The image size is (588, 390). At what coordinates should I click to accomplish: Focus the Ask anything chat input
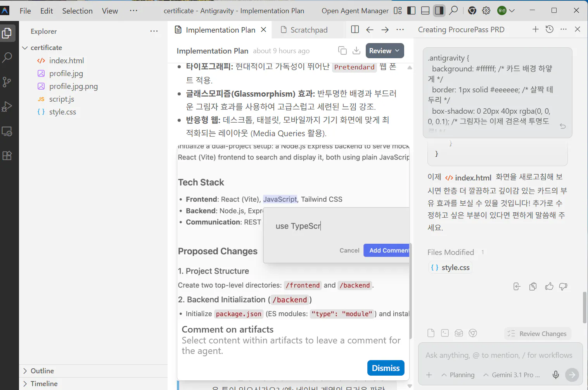[x=496, y=355]
